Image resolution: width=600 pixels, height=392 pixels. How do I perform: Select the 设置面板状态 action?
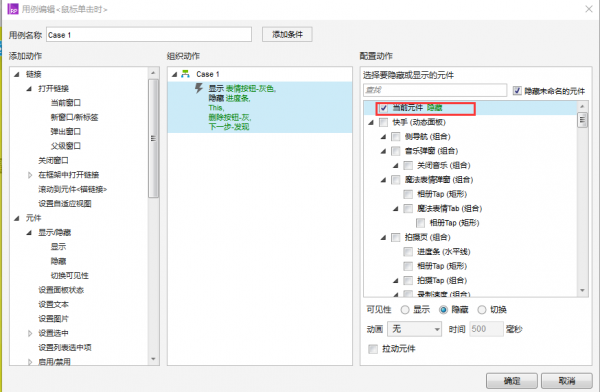pyautogui.click(x=61, y=290)
